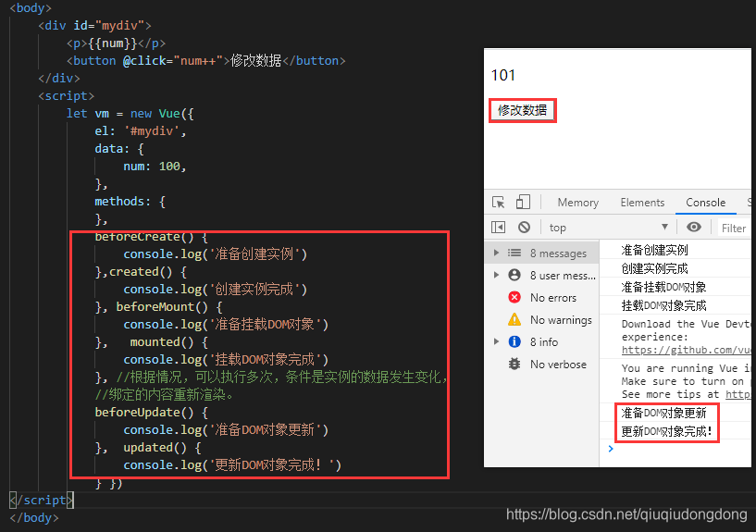Image resolution: width=756 pixels, height=532 pixels.
Task: Click 'beforeUpdate() {' in the code
Action: point(152,413)
